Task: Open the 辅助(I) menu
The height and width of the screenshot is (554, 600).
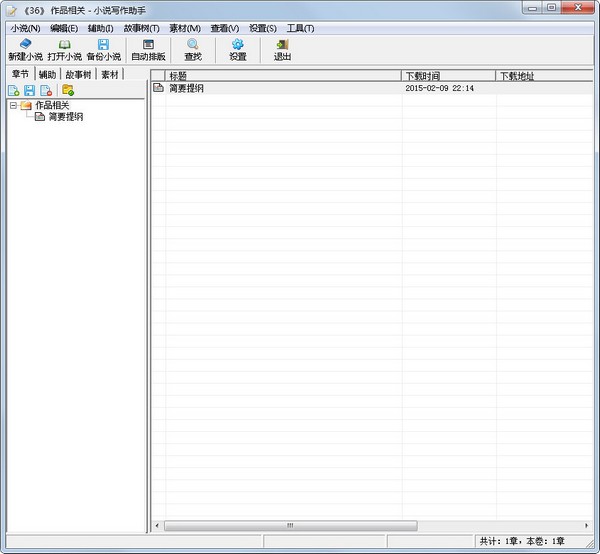Action: tap(100, 28)
